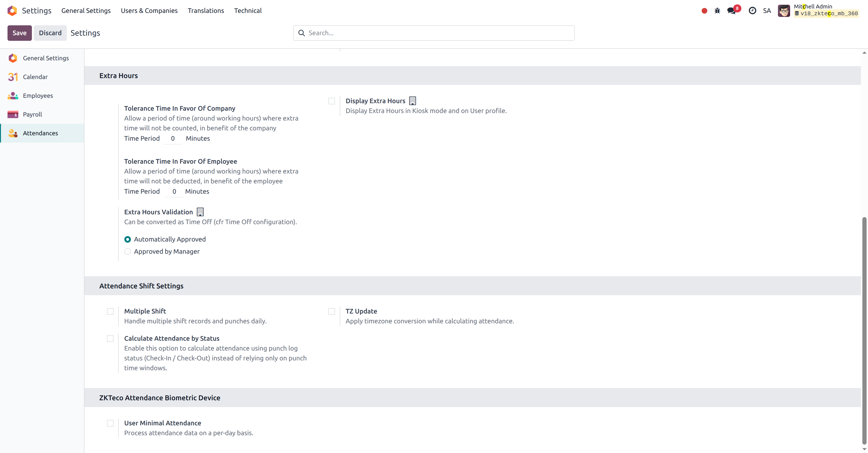This screenshot has width=868, height=453.
Task: Select the Employees settings section
Action: click(38, 96)
